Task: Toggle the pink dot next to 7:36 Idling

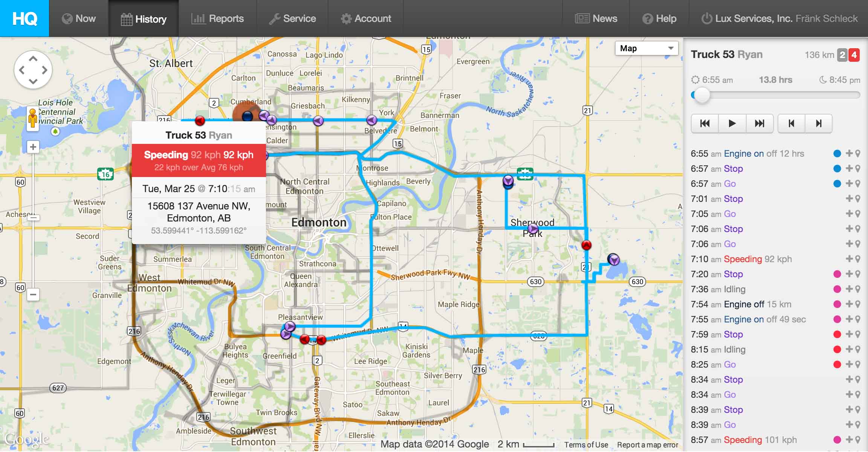Action: 838,289
